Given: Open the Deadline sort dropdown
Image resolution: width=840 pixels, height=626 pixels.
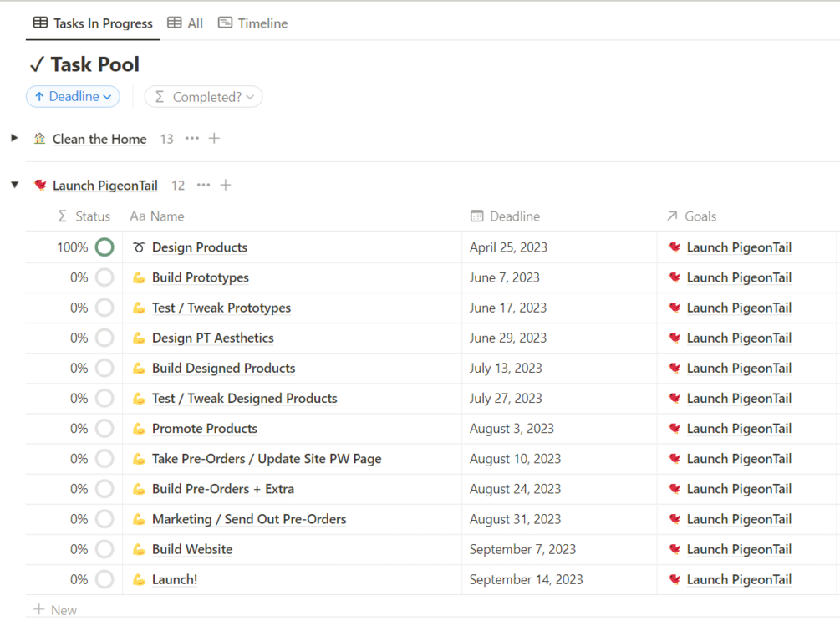Looking at the screenshot, I should pyautogui.click(x=73, y=97).
